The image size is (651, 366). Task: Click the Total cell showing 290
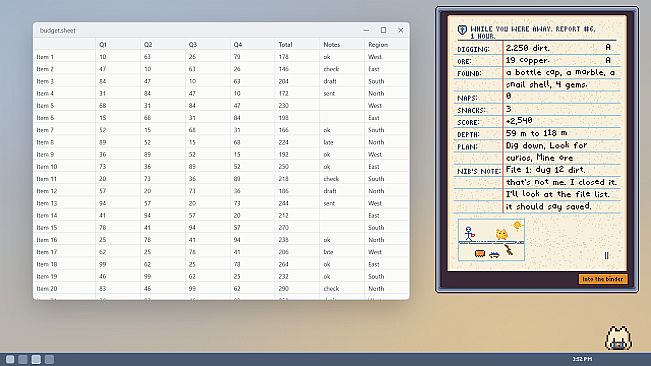284,288
